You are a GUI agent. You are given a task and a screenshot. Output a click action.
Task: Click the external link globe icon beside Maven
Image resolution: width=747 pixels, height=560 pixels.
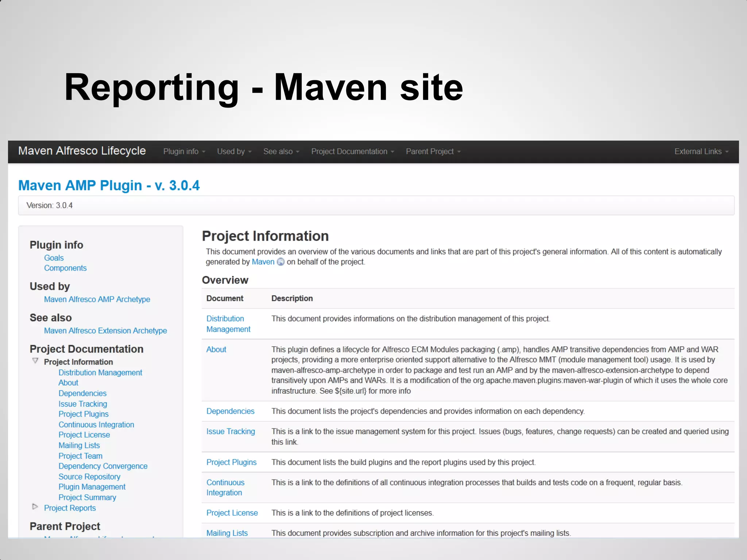click(x=280, y=262)
